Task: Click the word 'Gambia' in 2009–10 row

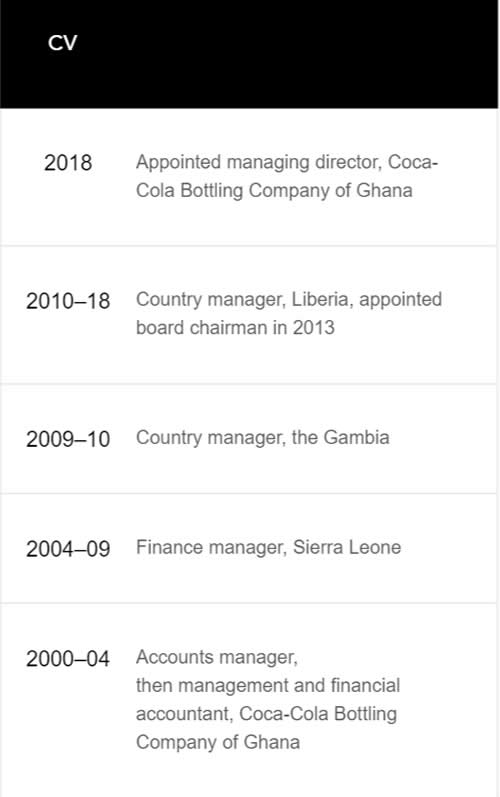Action: (356, 438)
